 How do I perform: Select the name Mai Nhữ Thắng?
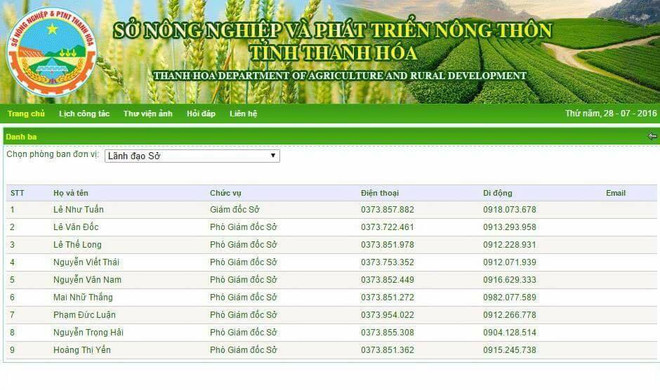click(83, 297)
